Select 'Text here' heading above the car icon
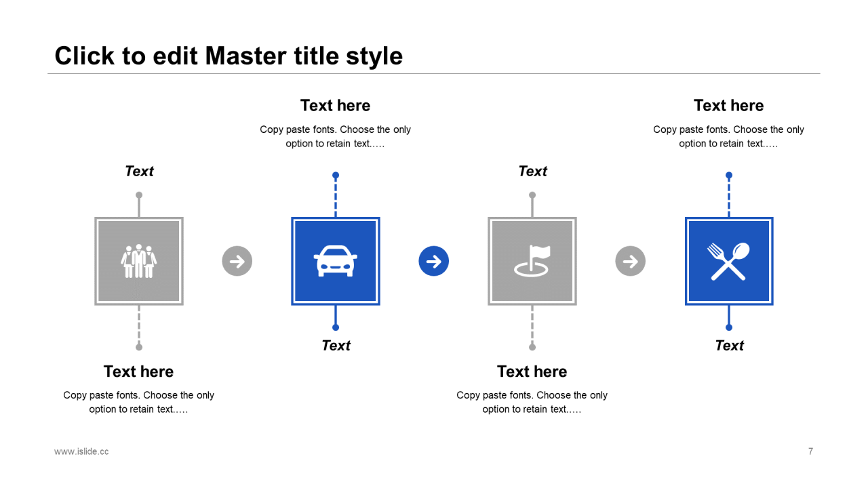This screenshot has width=868, height=488. click(x=336, y=105)
